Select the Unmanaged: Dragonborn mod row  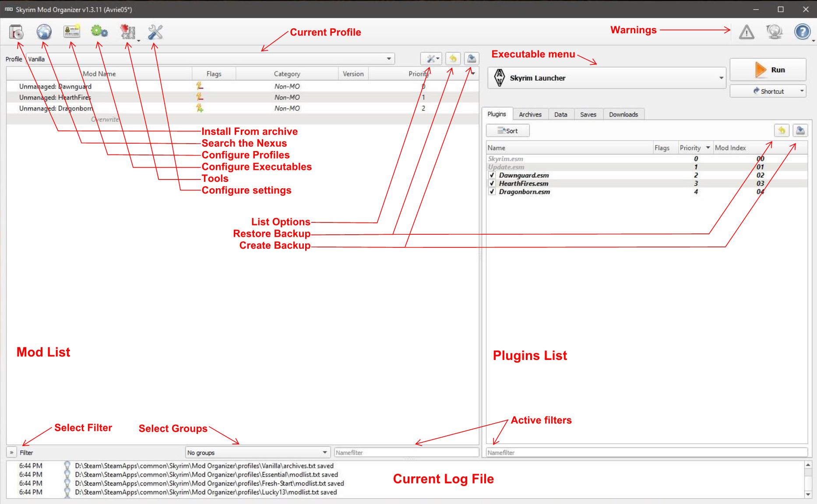(x=243, y=108)
